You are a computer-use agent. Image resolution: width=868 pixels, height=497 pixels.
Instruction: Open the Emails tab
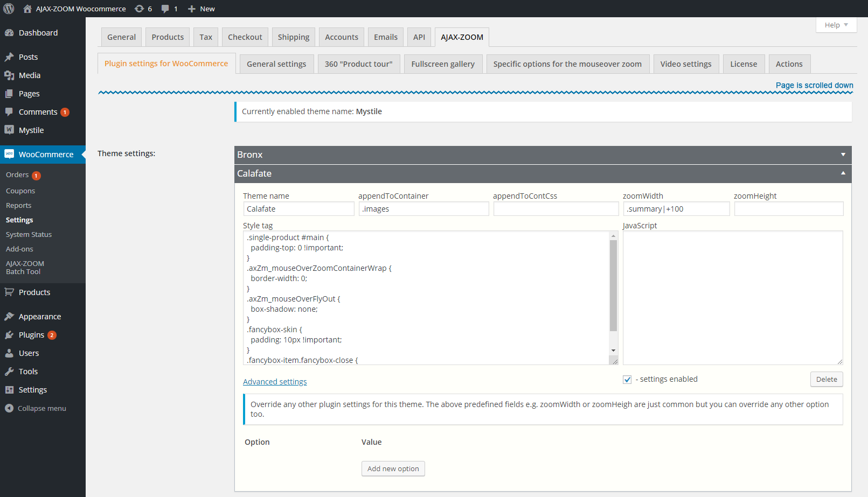pos(386,37)
